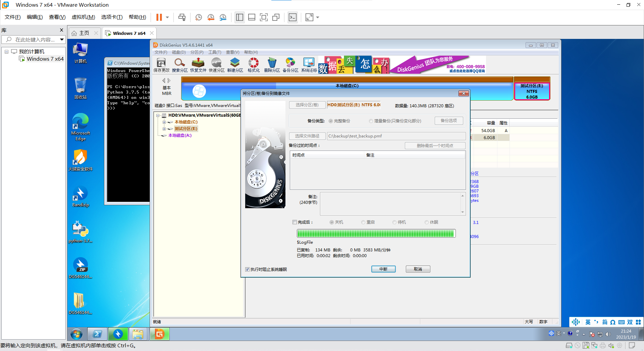Click the Quick Partition (快速分区) icon
Viewport: 644px width, 351px height.
pyautogui.click(x=217, y=65)
